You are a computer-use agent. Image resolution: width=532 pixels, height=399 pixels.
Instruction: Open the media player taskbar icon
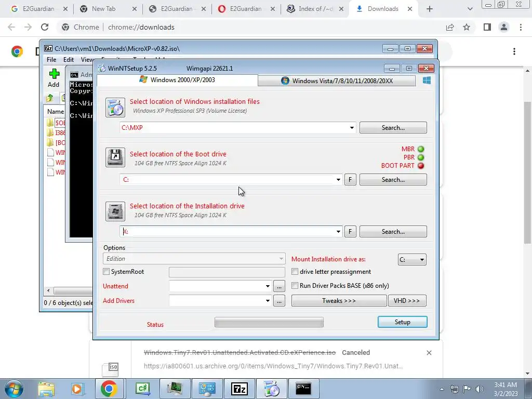(x=77, y=389)
